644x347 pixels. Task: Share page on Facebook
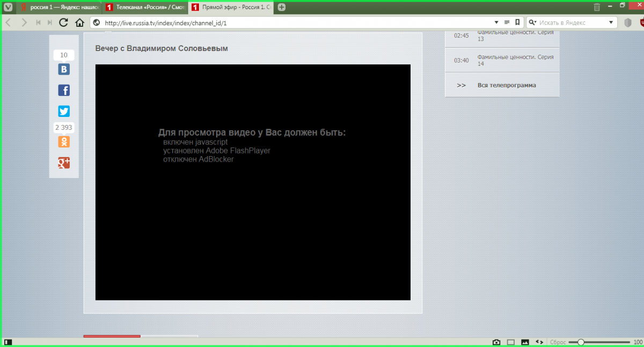[x=64, y=90]
